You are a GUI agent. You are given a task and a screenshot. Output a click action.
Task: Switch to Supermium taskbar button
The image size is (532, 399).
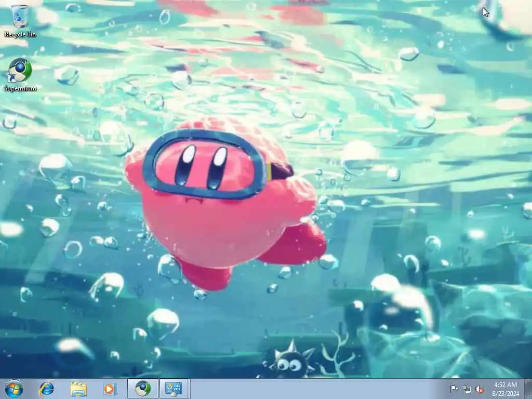click(143, 389)
